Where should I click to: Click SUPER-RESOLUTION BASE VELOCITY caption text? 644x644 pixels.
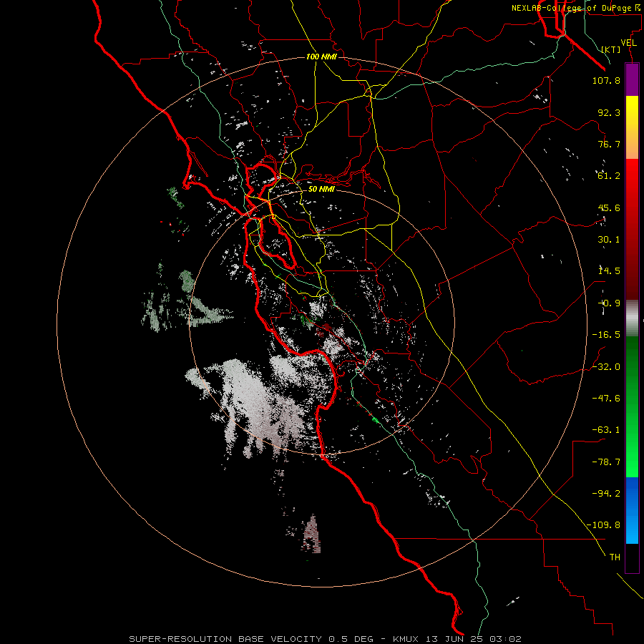point(225,639)
